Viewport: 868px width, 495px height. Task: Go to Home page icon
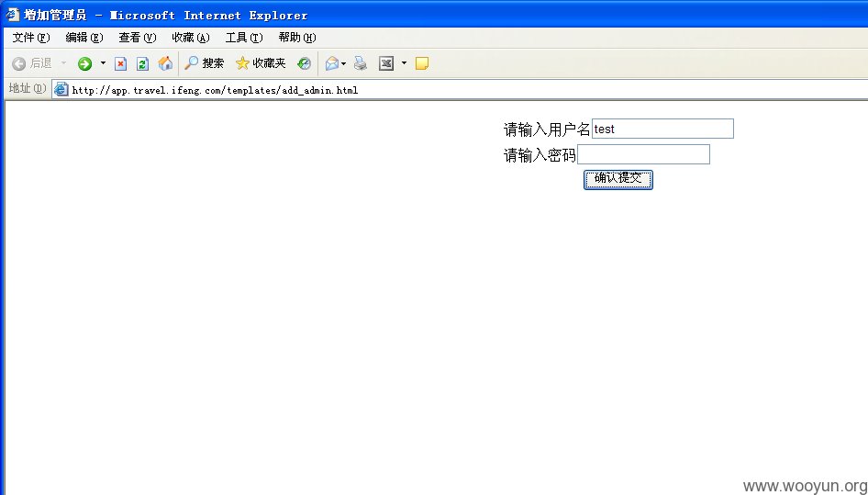coord(165,63)
